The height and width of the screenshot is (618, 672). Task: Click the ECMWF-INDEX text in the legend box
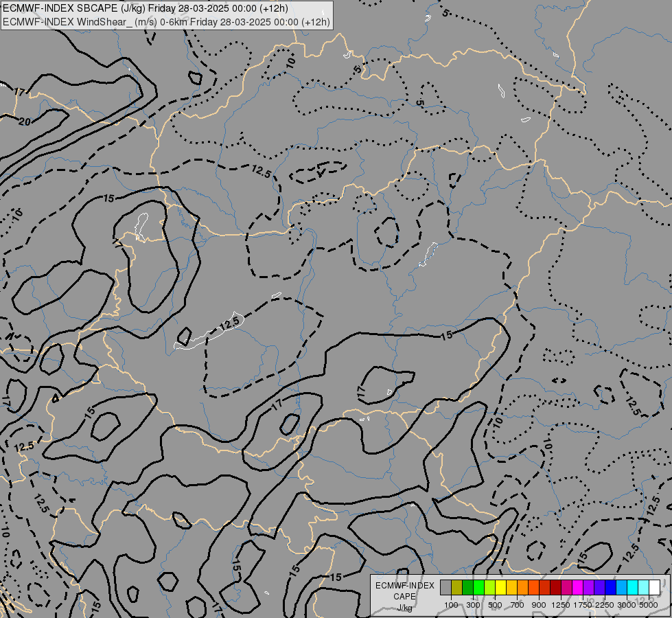[404, 586]
